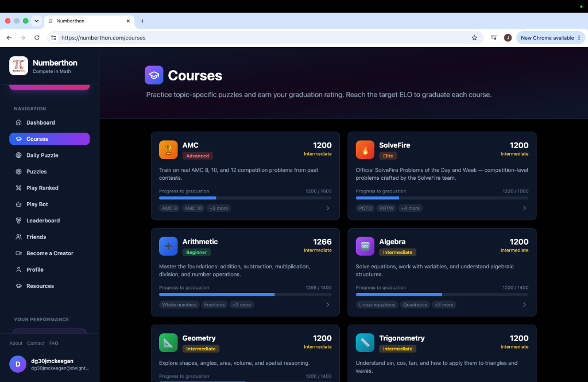Click the SolveFire flame course icon
The image size is (588, 382).
[x=365, y=150]
